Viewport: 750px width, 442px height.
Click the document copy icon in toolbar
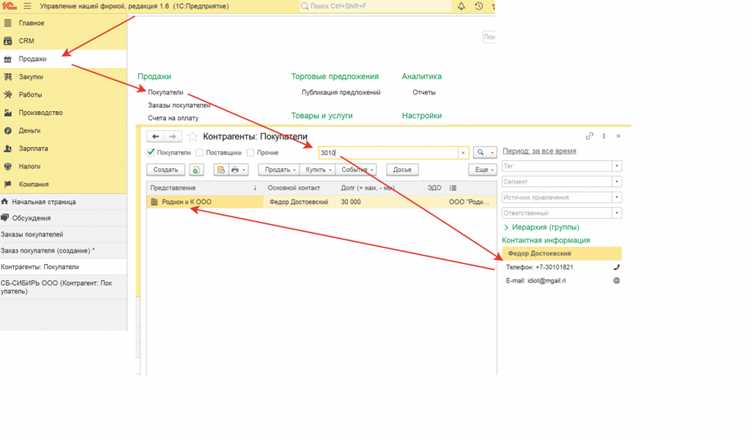[221, 170]
